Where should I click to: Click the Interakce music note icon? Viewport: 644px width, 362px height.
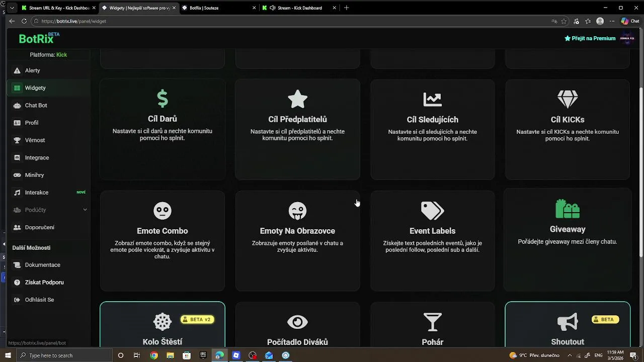click(x=17, y=193)
